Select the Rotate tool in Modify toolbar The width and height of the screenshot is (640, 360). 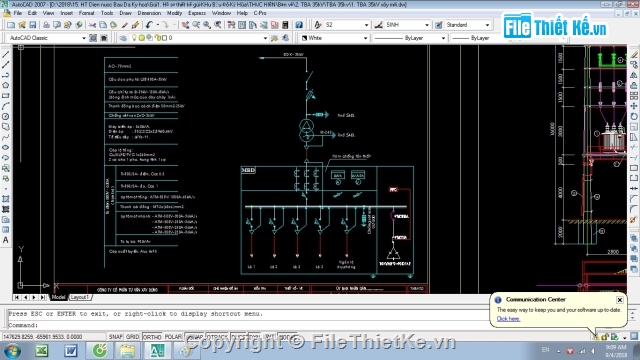tap(633, 116)
